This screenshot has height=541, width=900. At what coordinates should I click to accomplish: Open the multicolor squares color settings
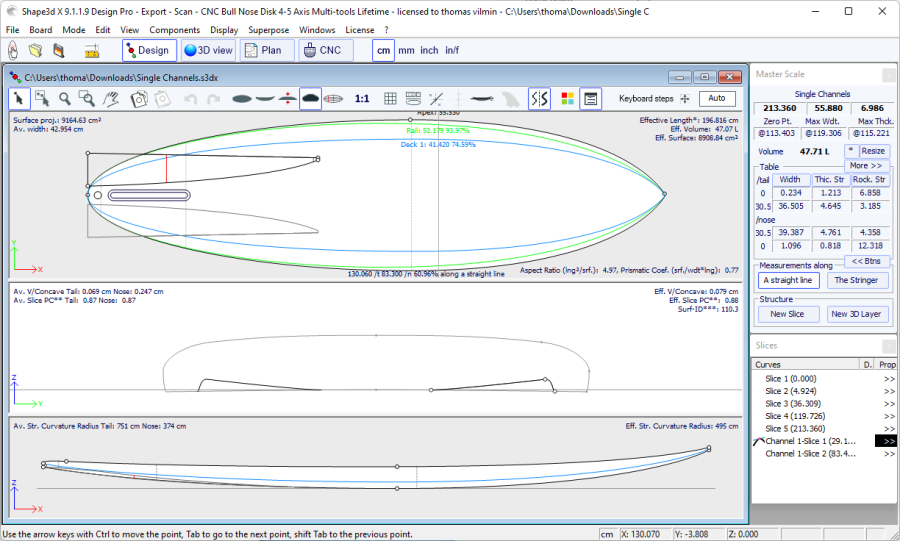567,98
